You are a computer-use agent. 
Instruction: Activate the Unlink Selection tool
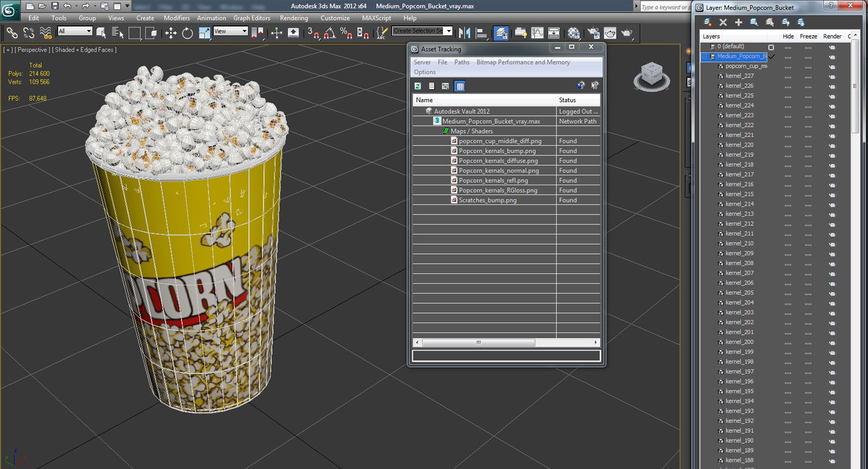[x=28, y=33]
